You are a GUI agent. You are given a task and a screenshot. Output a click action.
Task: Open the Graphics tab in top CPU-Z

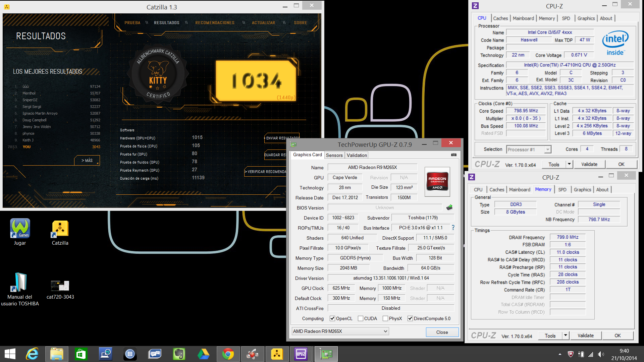tap(586, 18)
